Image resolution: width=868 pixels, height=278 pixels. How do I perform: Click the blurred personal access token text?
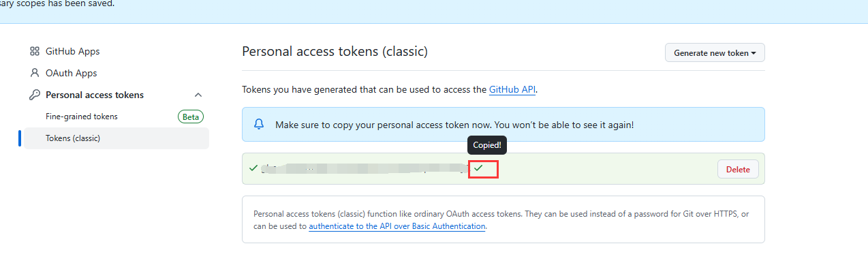361,168
